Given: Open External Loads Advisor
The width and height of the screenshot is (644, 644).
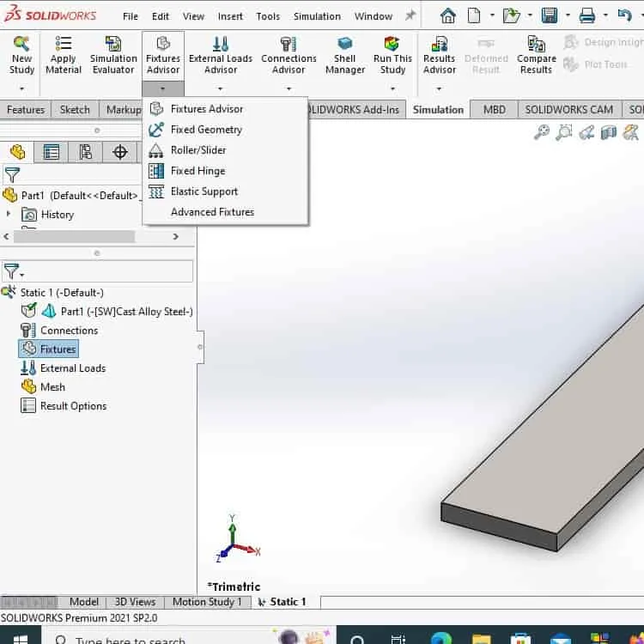Looking at the screenshot, I should [221, 55].
